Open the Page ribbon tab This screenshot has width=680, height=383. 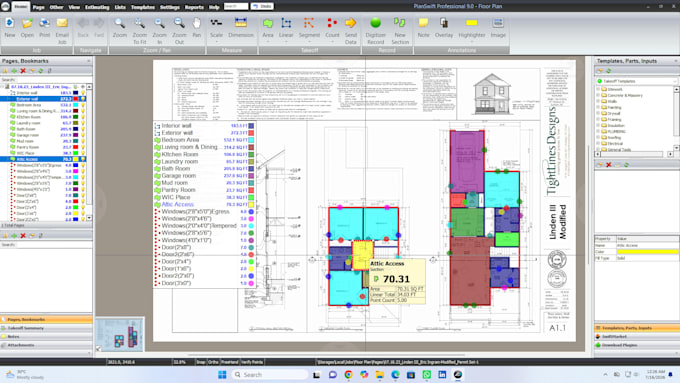[x=38, y=7]
